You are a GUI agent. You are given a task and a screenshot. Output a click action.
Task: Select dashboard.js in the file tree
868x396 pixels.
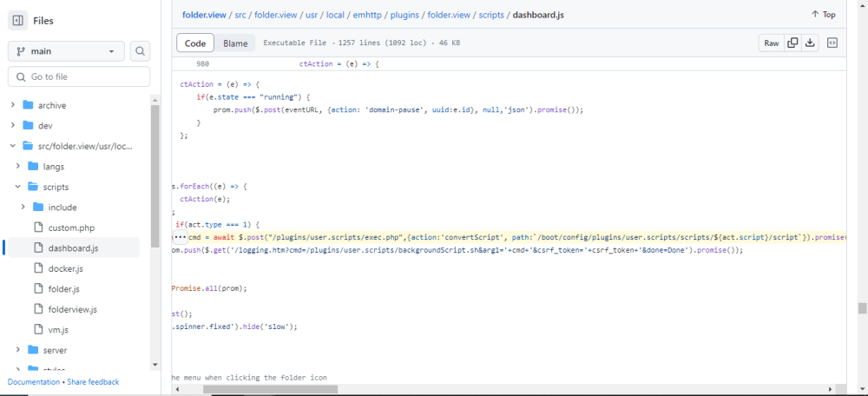[x=73, y=248]
